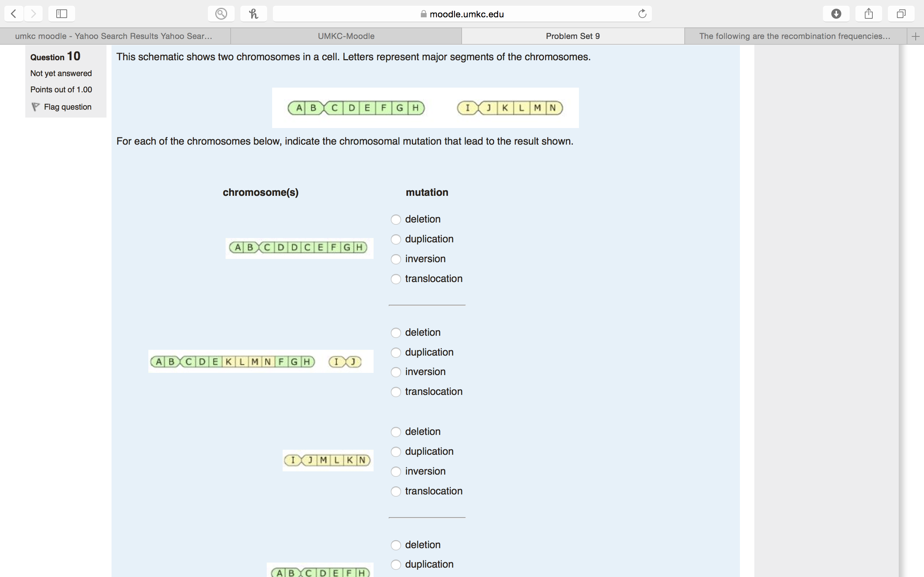Choose deletion in the first mutation group

click(396, 220)
